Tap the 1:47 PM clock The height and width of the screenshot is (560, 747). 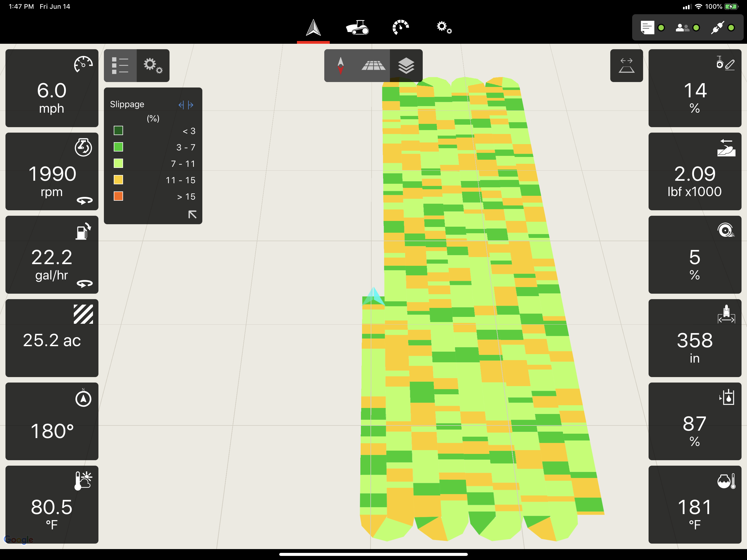coord(21,6)
